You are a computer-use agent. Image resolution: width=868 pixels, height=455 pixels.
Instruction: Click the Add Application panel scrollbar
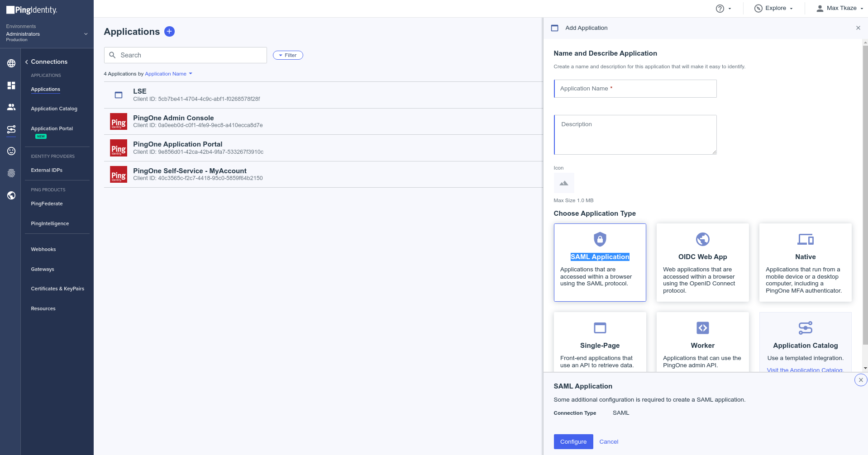coord(865,194)
